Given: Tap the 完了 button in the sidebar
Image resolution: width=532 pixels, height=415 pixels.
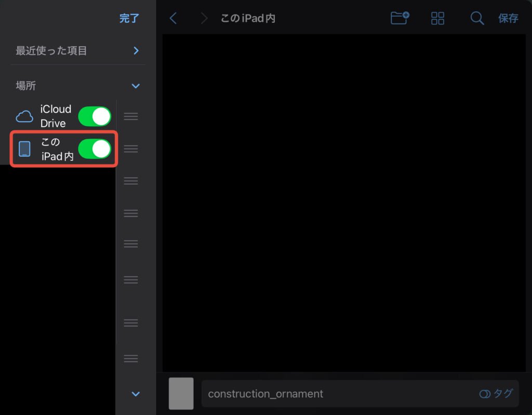Looking at the screenshot, I should [x=129, y=19].
